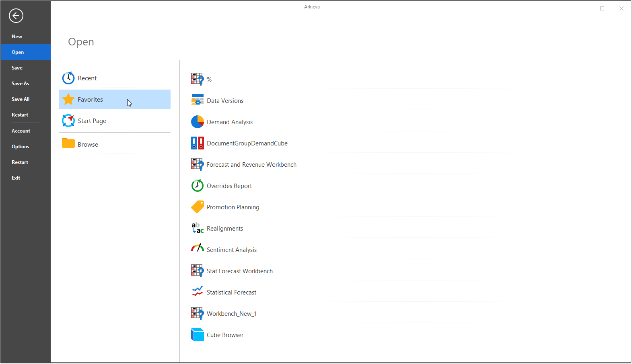Screen dimensions: 632x364
Task: Click the Browse label
Action: click(88, 145)
